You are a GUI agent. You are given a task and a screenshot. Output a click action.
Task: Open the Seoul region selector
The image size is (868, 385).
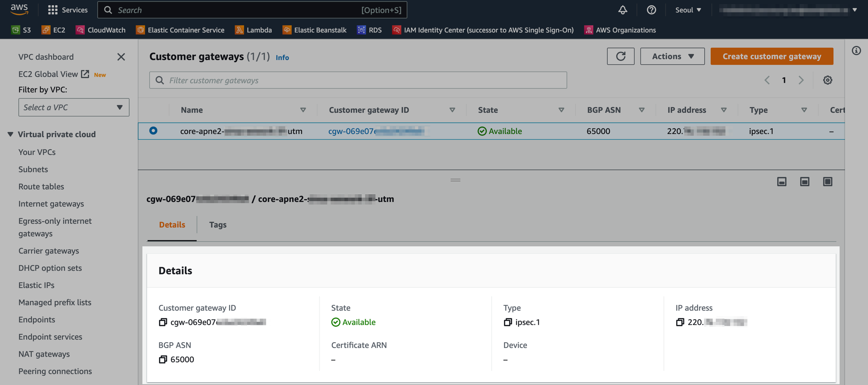687,10
